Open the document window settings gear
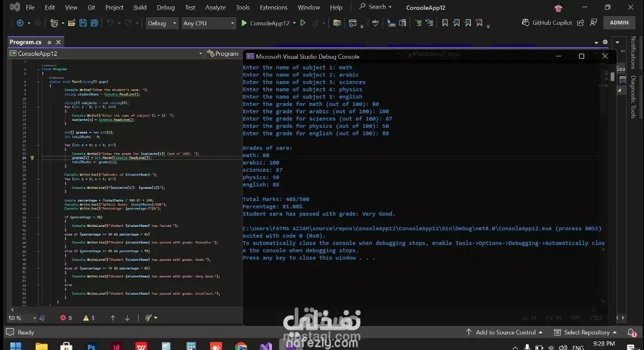 605,42
